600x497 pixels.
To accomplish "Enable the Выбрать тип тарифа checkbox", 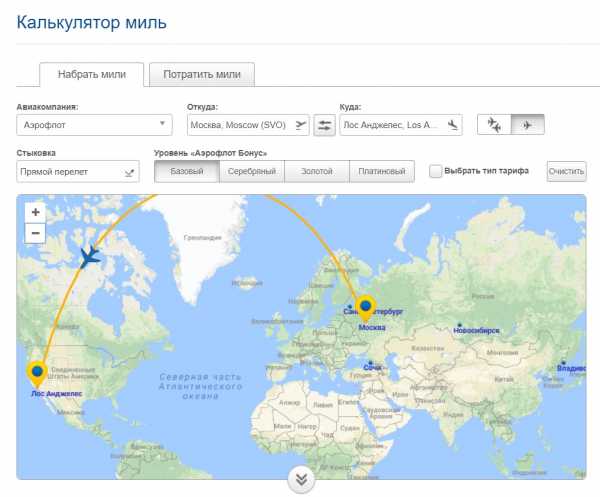I will pos(436,171).
